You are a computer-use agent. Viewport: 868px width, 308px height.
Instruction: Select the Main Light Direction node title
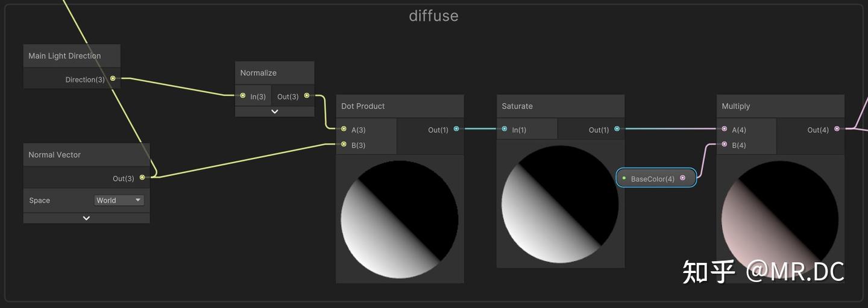tap(64, 55)
